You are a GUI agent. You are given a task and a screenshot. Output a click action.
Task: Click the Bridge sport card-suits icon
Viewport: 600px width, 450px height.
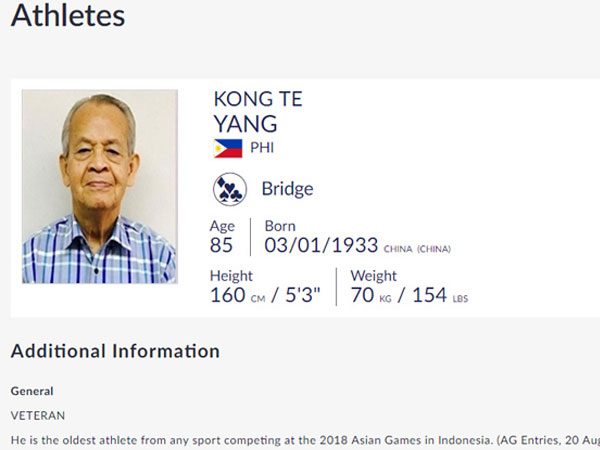tap(230, 189)
